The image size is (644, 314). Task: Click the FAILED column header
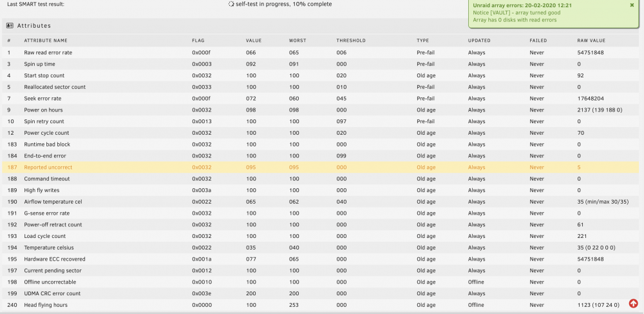coord(538,41)
